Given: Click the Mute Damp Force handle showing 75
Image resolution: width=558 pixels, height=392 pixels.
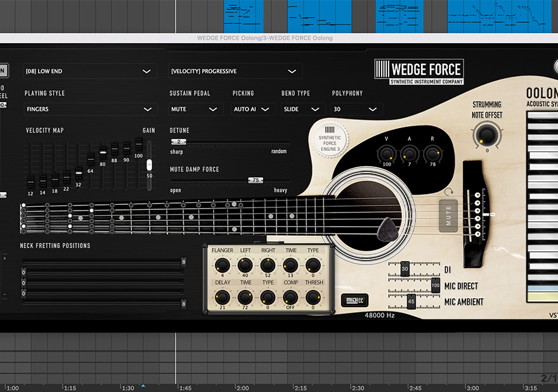Looking at the screenshot, I should click(x=256, y=180).
